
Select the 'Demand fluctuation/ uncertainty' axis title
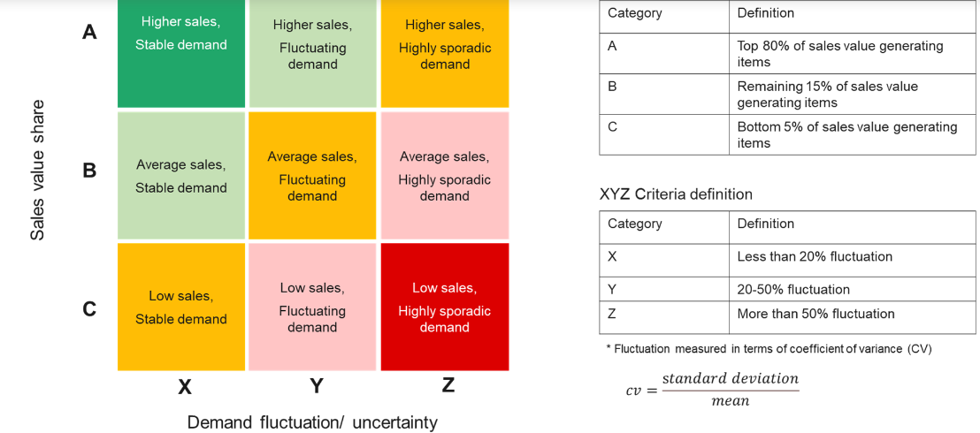[x=312, y=422]
